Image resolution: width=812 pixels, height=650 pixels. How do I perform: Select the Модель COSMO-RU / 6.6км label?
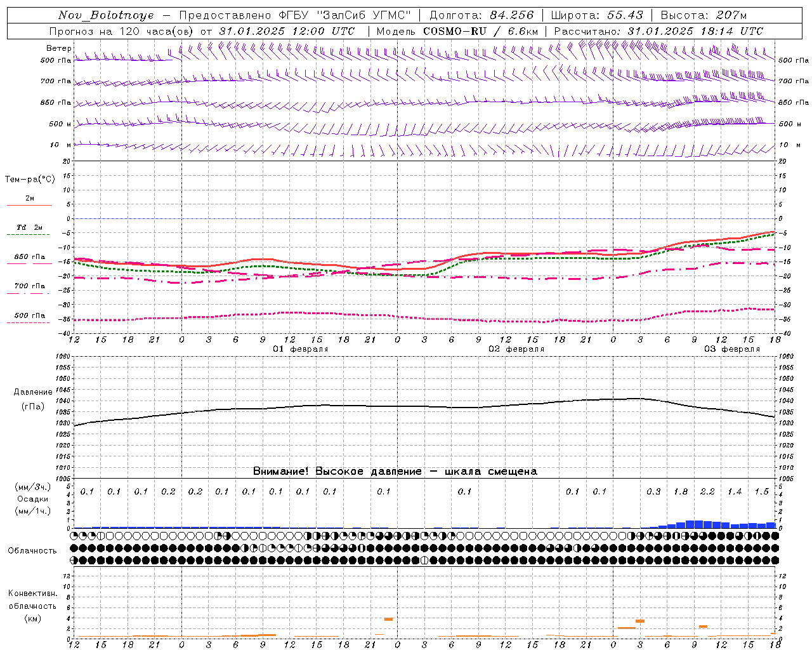457,31
